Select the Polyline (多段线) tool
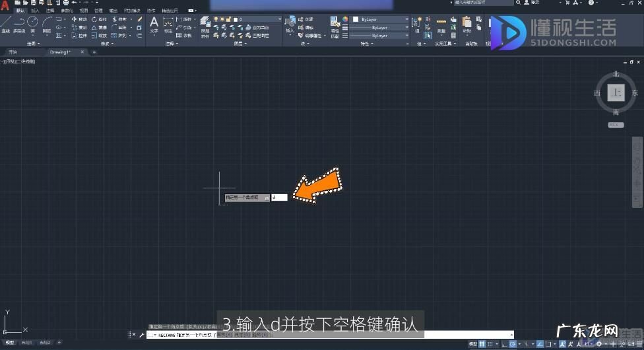 19,24
